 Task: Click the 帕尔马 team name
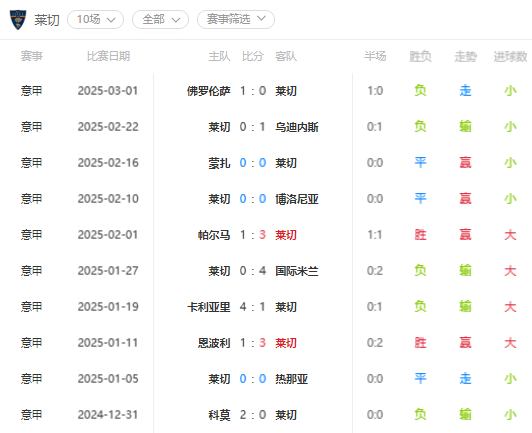click(x=214, y=235)
